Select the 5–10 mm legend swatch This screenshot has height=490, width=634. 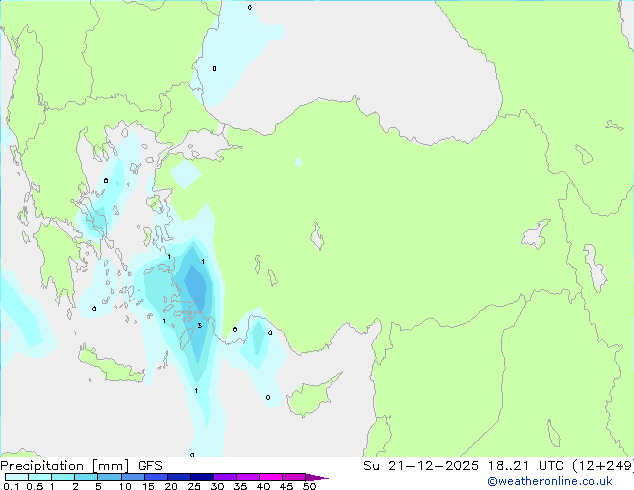coord(109,477)
